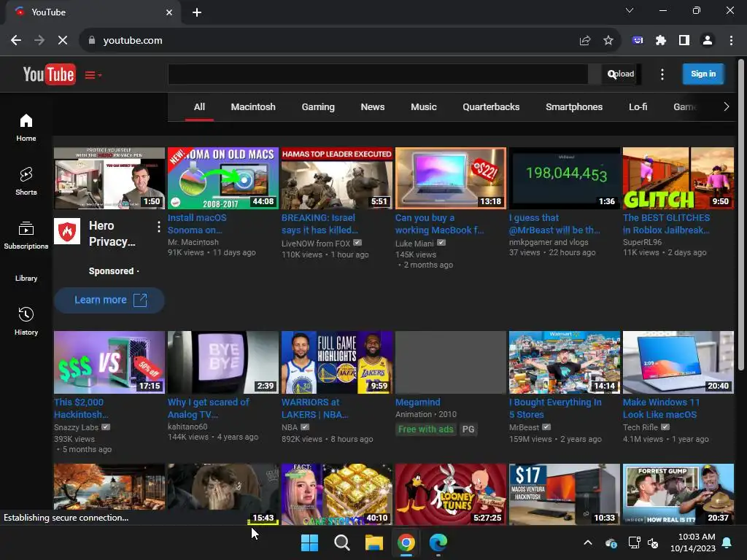This screenshot has height=560, width=747.
Task: Open Can you buy a working MacBook link
Action: coord(439,224)
